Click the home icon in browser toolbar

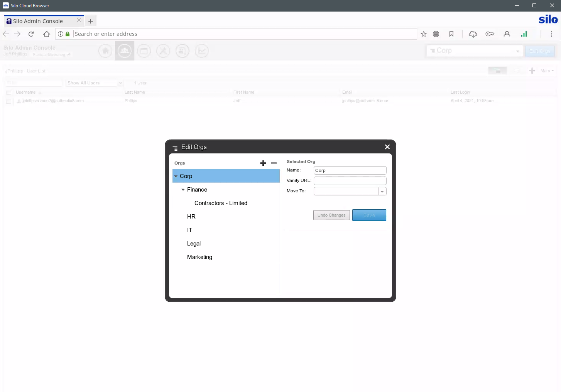pyautogui.click(x=47, y=34)
